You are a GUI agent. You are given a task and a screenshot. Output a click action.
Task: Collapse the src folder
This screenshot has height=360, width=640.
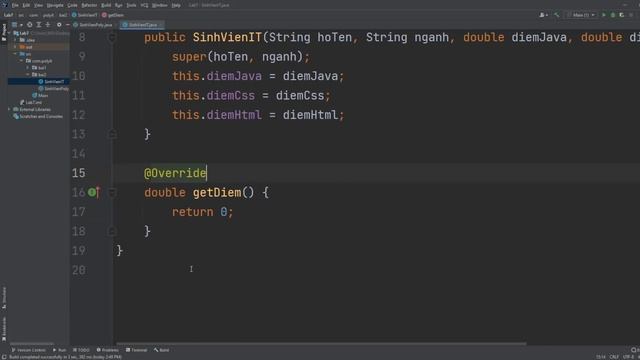tap(16, 54)
